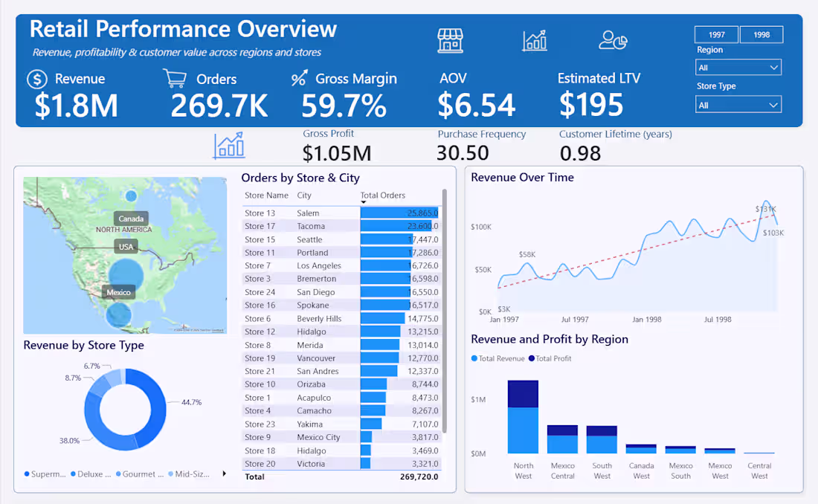
Task: Expand the donut chart legend arrow
Action: coord(225,474)
